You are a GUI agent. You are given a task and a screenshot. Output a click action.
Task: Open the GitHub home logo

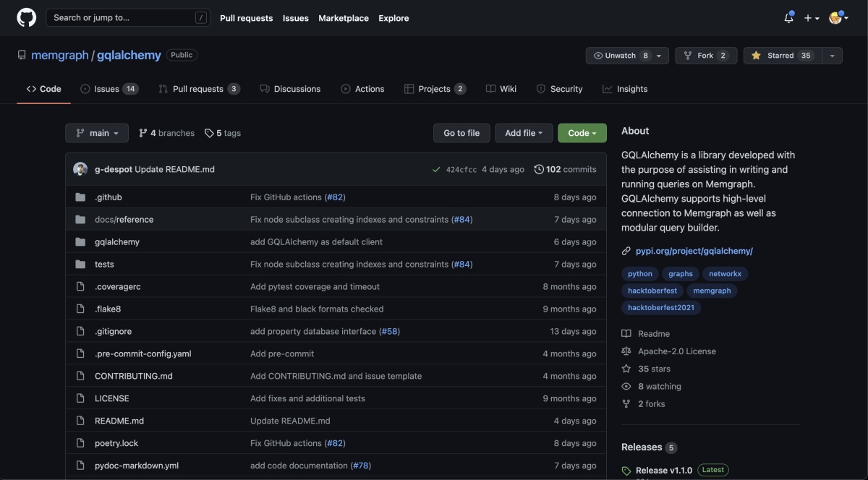click(27, 17)
